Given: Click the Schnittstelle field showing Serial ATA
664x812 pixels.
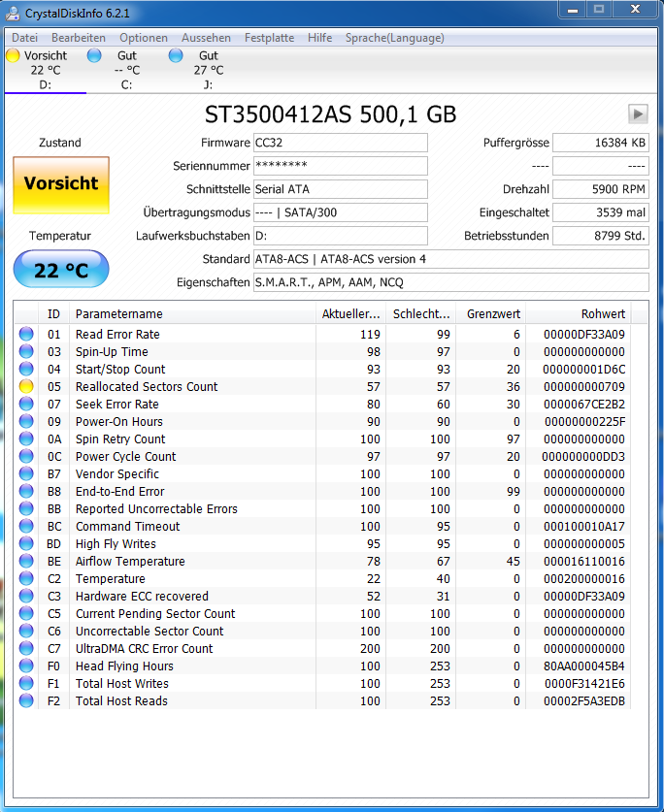Looking at the screenshot, I should tap(341, 189).
